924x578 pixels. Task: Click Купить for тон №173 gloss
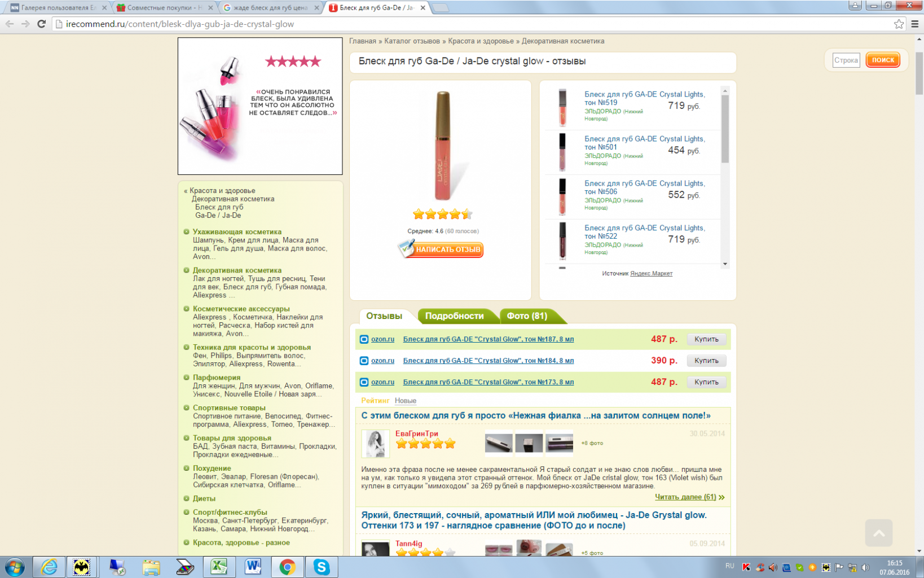pos(706,382)
